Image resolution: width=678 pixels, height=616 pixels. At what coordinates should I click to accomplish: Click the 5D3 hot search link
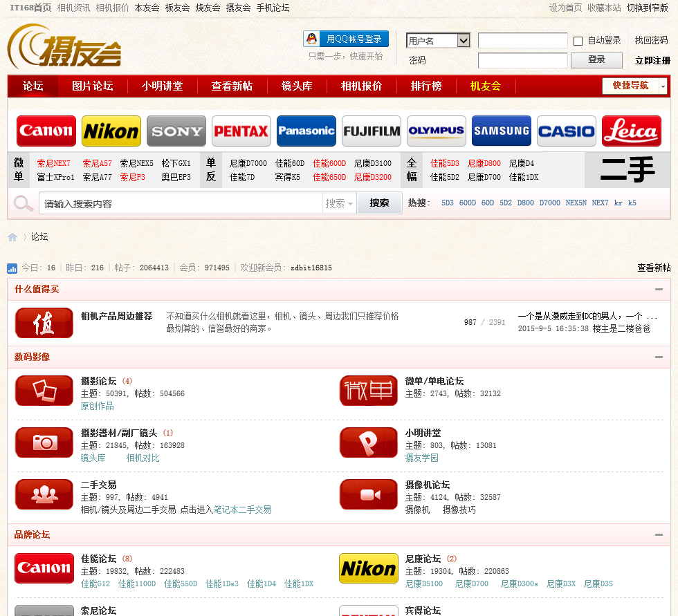[x=448, y=203]
